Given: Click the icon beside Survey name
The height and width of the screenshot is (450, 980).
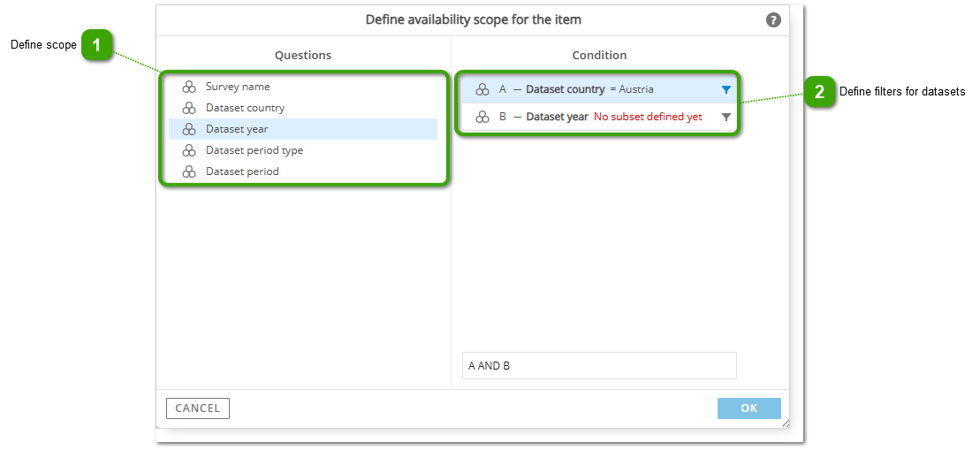Looking at the screenshot, I should 189,87.
